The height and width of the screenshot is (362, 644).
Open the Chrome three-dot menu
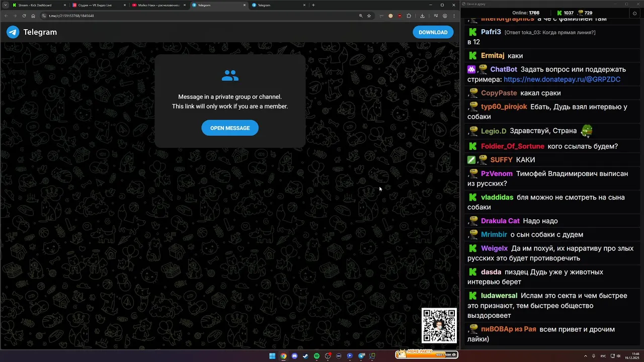pyautogui.click(x=454, y=16)
